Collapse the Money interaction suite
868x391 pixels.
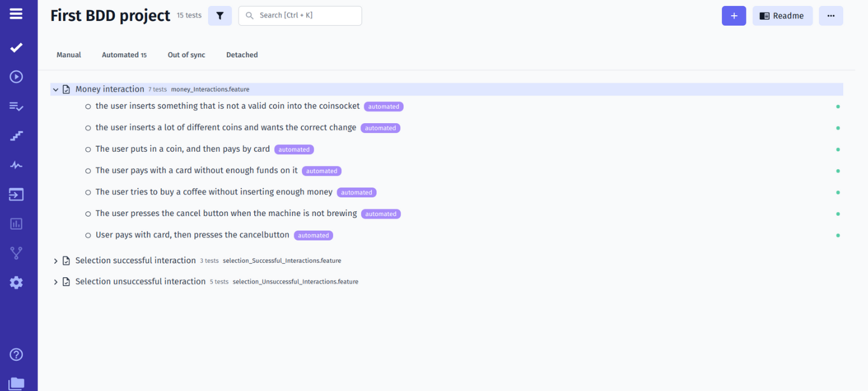point(55,89)
